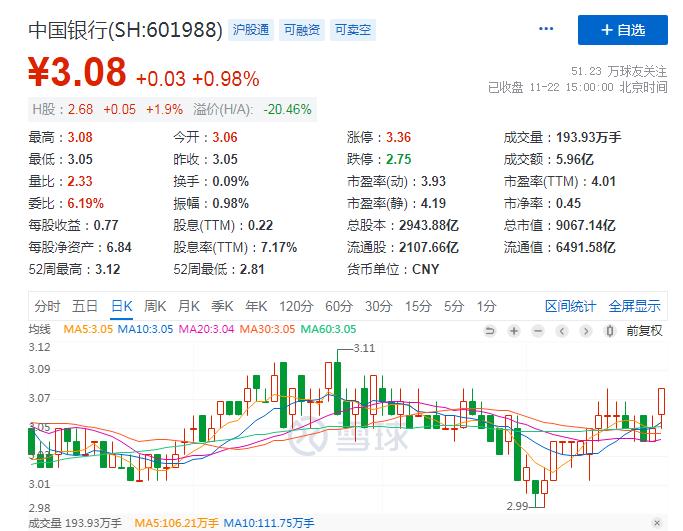Screen dimensions: 683x531
Task: Click the 股息率(TTM) value 7.17%
Action: 279,247
